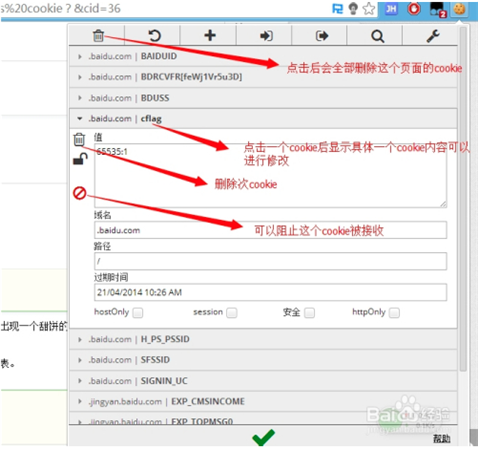
Task: Click the cookie extension icon in browser toolbar
Action: (x=460, y=9)
